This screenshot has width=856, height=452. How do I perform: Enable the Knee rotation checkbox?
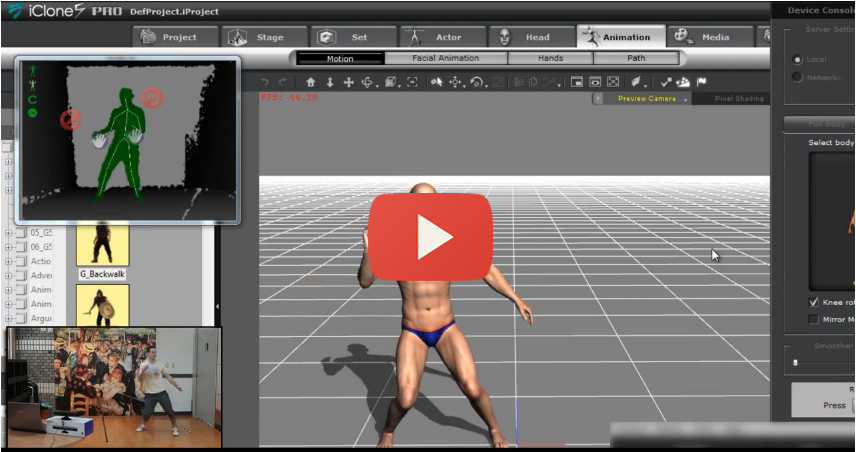point(813,302)
